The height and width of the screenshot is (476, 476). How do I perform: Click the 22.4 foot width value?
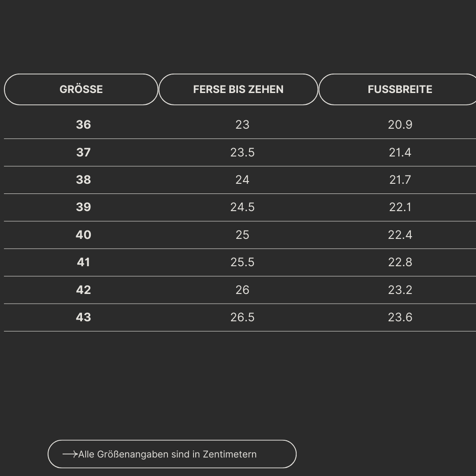(x=400, y=235)
